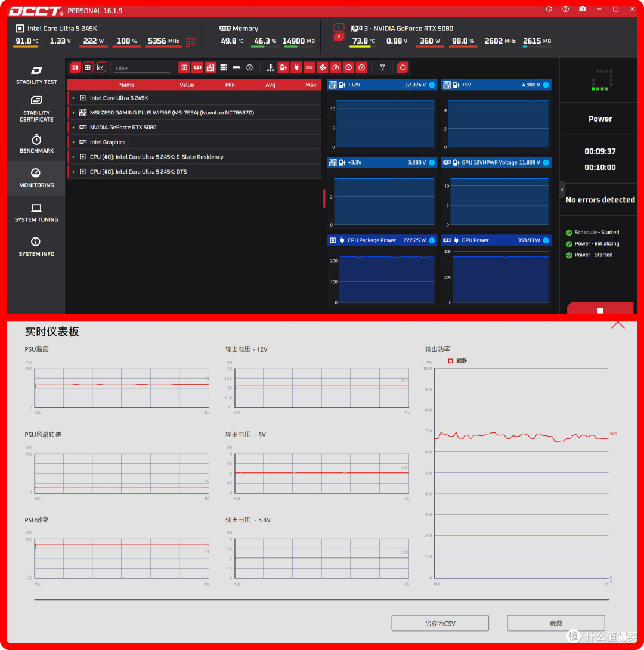Toggle unknown hardware sensors filter
This screenshot has height=650, width=644.
click(x=249, y=67)
